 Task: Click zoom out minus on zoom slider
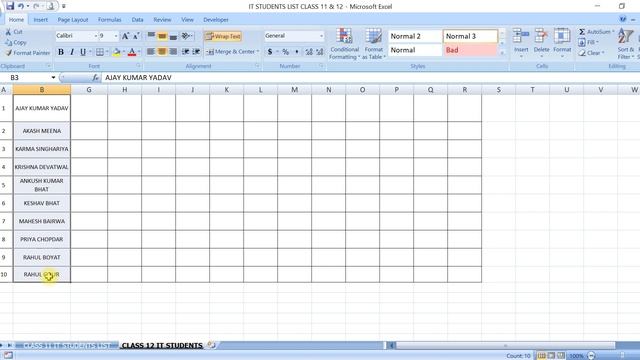pyautogui.click(x=592, y=356)
